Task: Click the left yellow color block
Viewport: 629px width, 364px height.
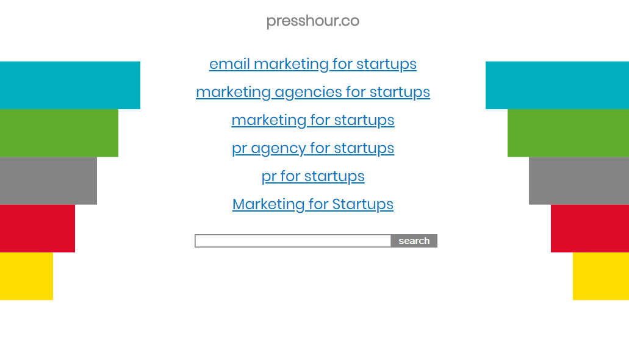Action: [26, 276]
